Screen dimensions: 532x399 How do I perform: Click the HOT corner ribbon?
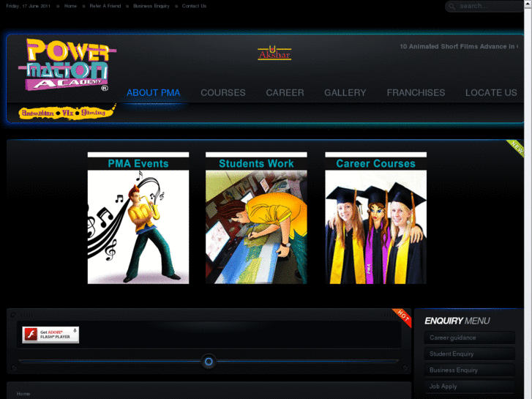click(402, 317)
